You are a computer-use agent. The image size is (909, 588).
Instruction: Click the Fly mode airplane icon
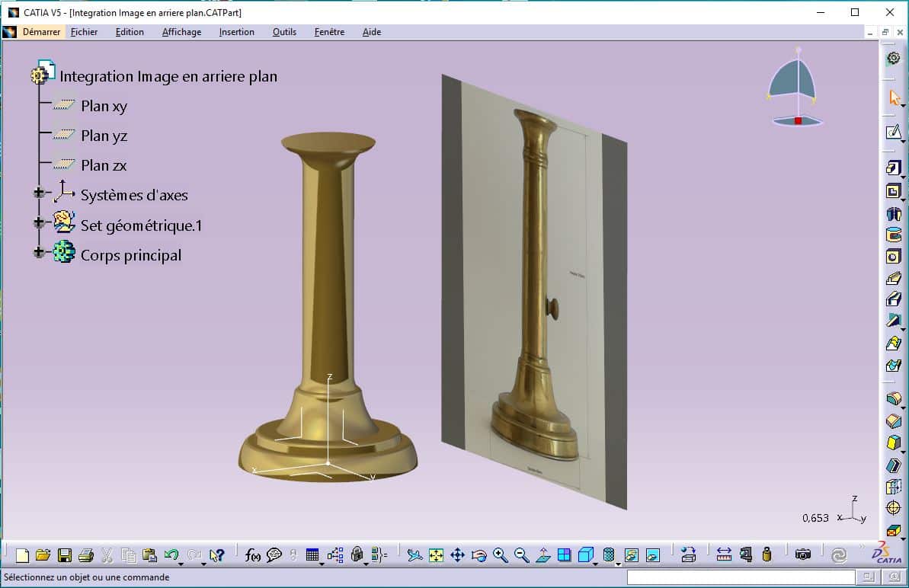(x=414, y=555)
